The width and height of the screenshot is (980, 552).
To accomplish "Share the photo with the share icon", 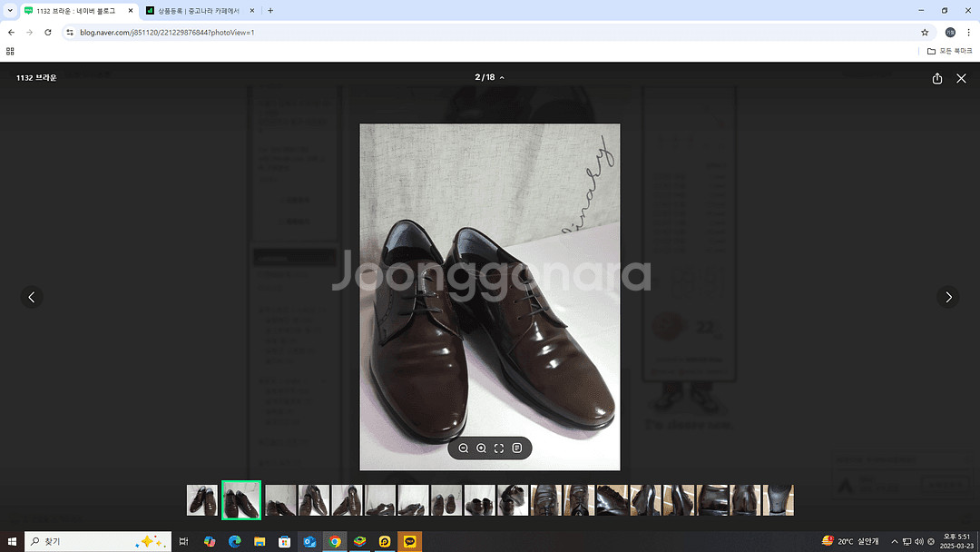I will coord(936,78).
